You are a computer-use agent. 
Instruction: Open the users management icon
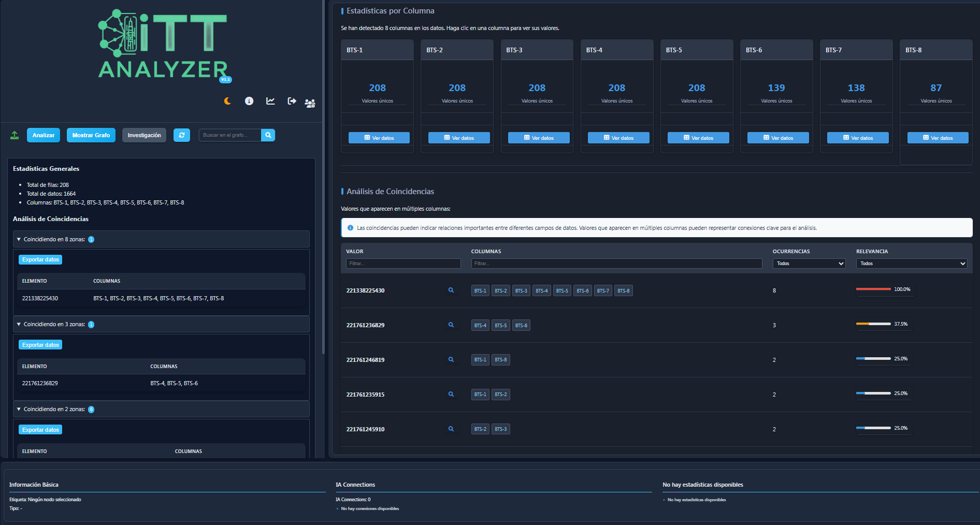310,104
